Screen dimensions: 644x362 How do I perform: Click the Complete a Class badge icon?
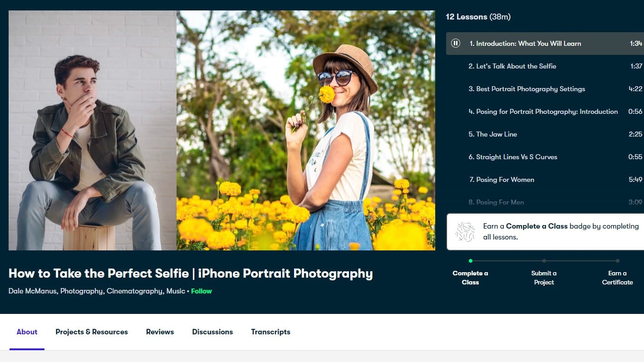pos(465,231)
